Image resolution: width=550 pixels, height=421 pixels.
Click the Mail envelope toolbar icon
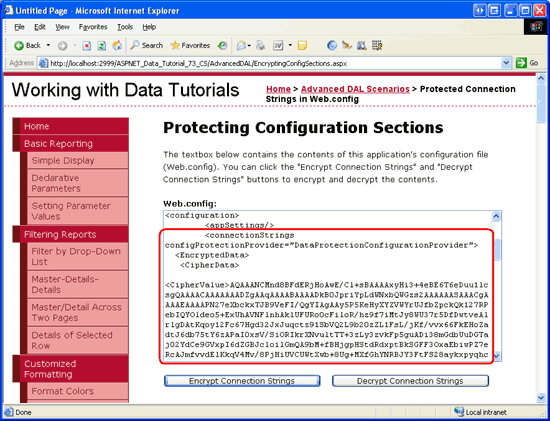241,46
